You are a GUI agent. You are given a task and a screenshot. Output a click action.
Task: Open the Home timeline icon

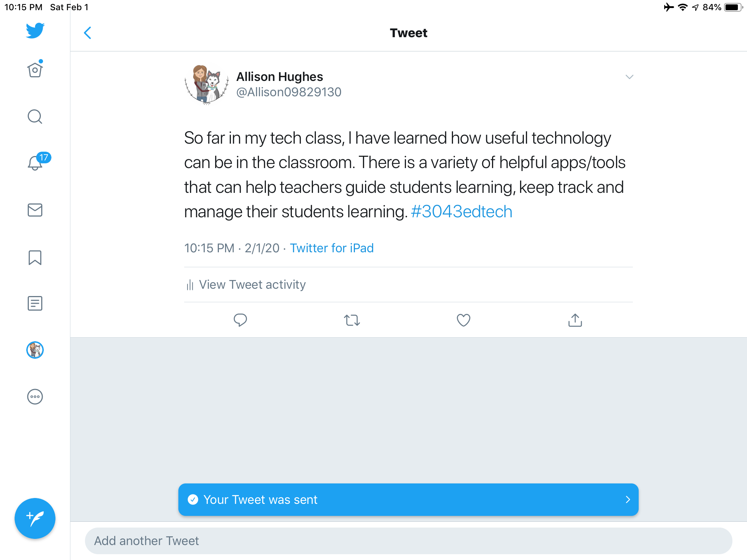pos(35,70)
